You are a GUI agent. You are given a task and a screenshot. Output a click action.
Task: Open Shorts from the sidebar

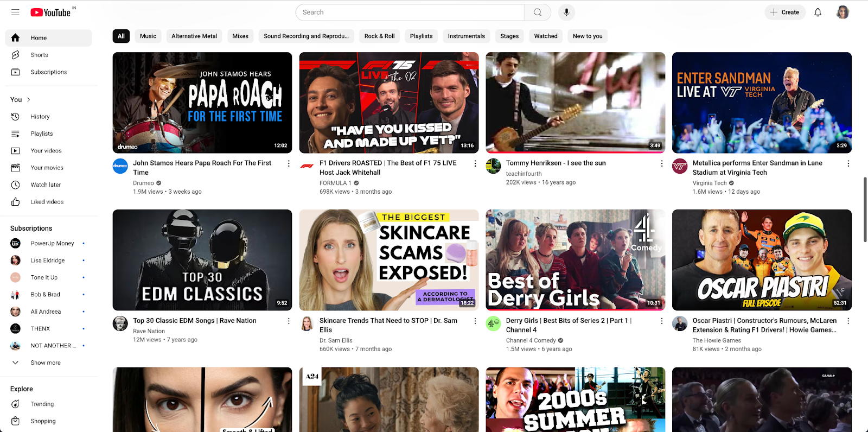point(48,55)
